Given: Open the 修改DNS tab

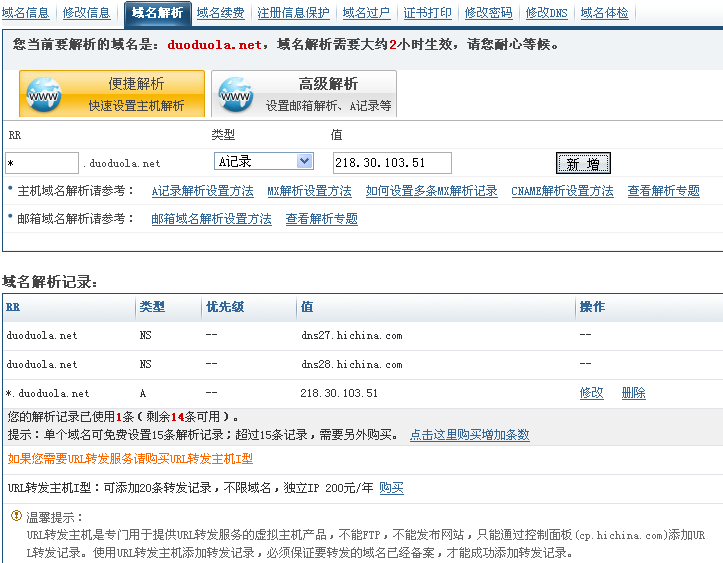Looking at the screenshot, I should coord(546,13).
